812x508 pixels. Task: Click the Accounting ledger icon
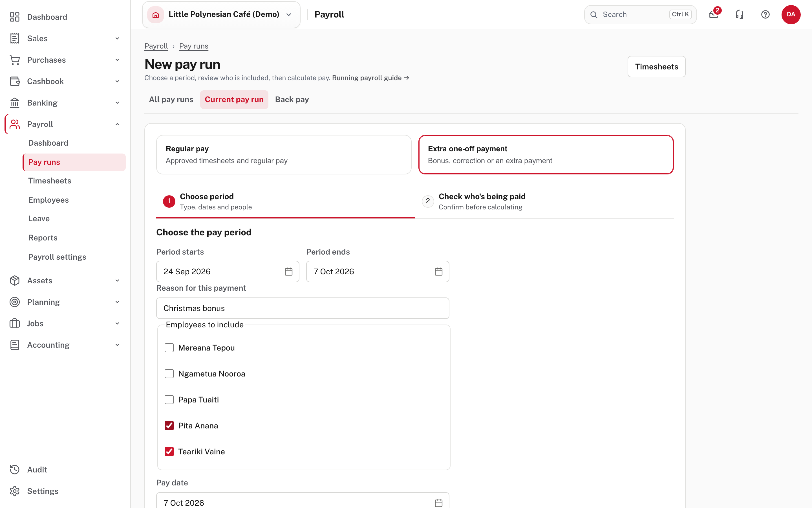coord(14,345)
